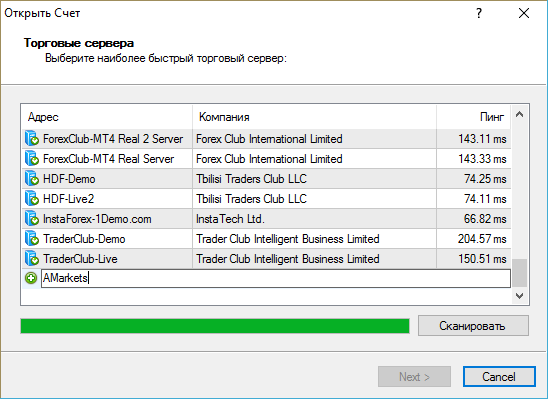Click the 143.33 ms ping value
Screen dimensions: 548x399
(x=482, y=159)
